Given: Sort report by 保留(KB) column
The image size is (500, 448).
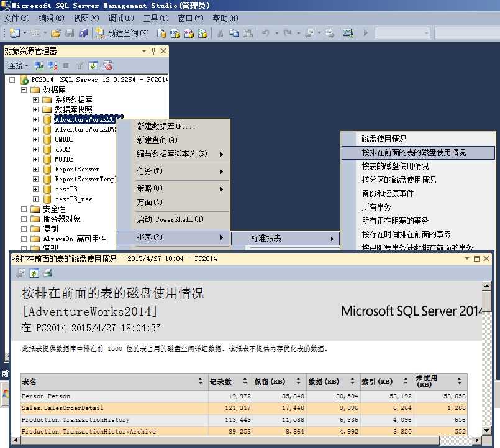Looking at the screenshot, I should tap(298, 381).
